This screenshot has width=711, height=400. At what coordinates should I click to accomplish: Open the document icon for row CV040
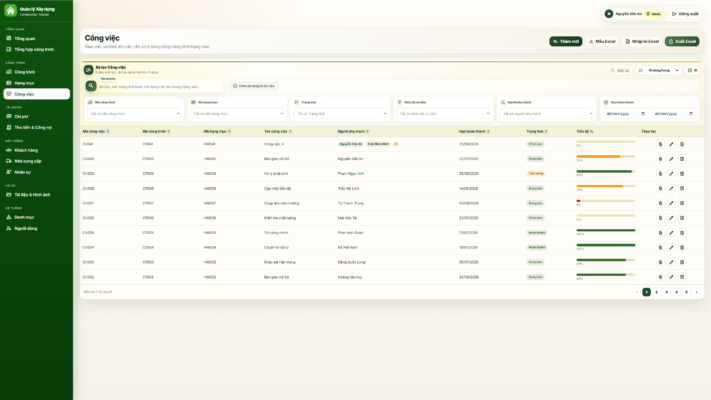pyautogui.click(x=660, y=159)
